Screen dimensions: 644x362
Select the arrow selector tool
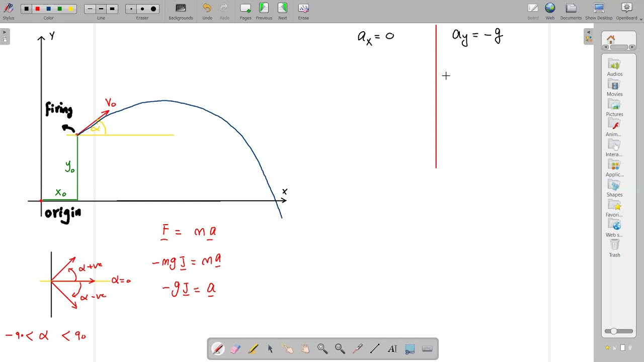(270, 349)
